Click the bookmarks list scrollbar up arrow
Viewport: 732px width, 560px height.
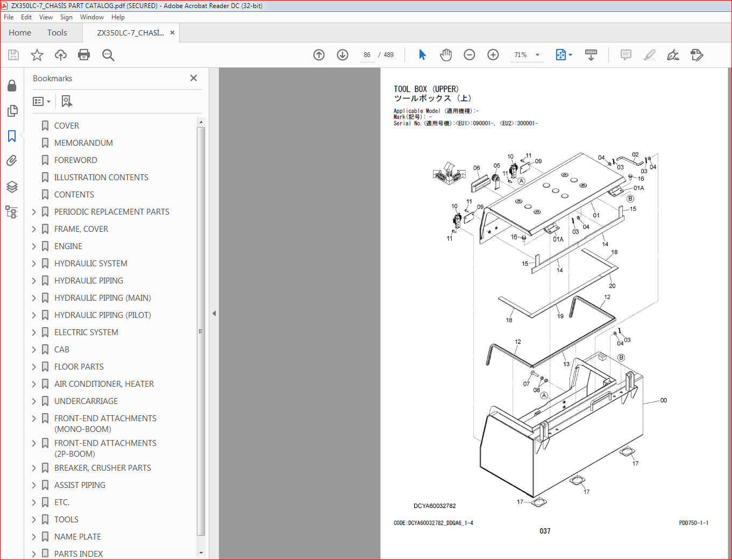[x=201, y=122]
